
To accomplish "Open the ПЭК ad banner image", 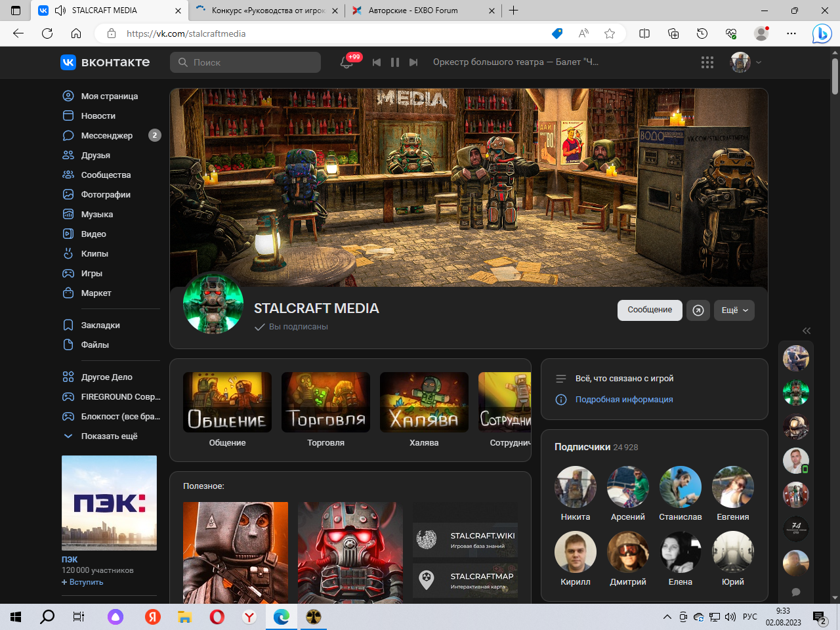I will click(x=109, y=503).
